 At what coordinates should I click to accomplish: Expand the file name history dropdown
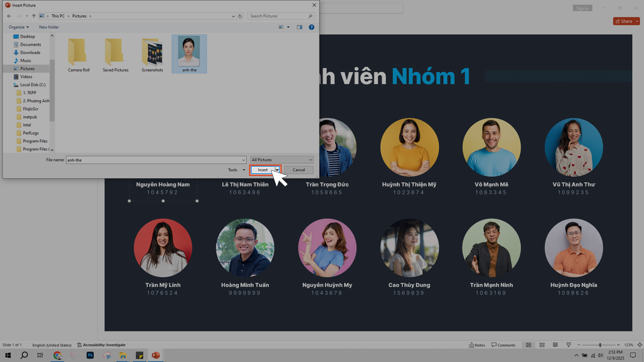tap(243, 159)
